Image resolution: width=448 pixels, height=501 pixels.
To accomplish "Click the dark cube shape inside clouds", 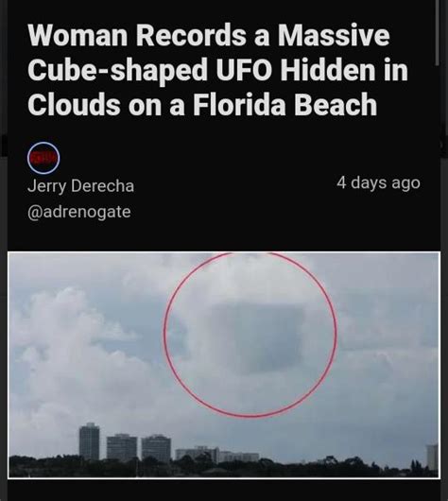I will (259, 337).
